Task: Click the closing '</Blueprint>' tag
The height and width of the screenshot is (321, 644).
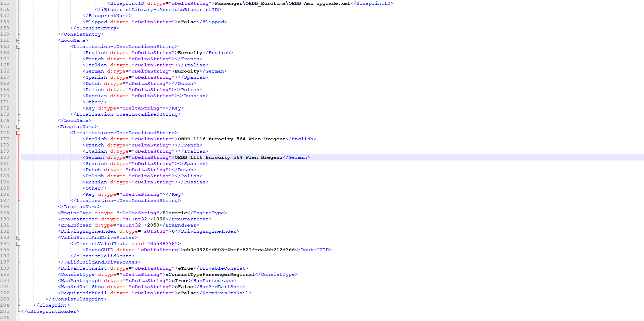Action: [x=52, y=305]
